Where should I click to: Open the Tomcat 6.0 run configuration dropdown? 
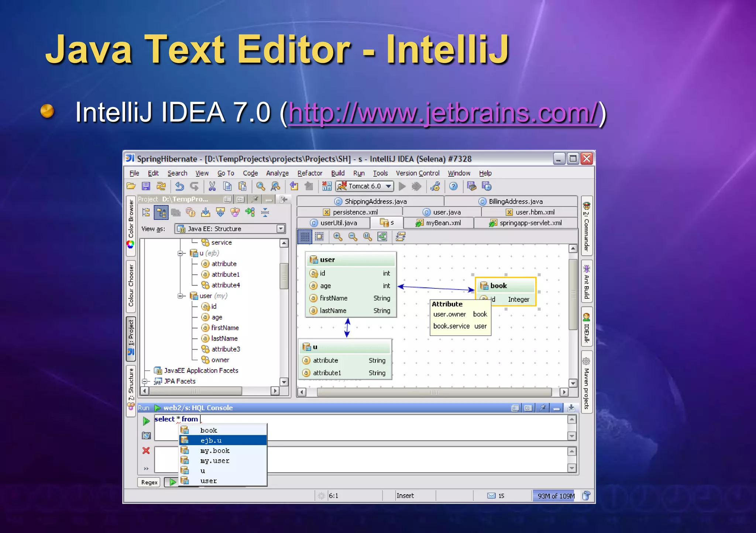[365, 186]
